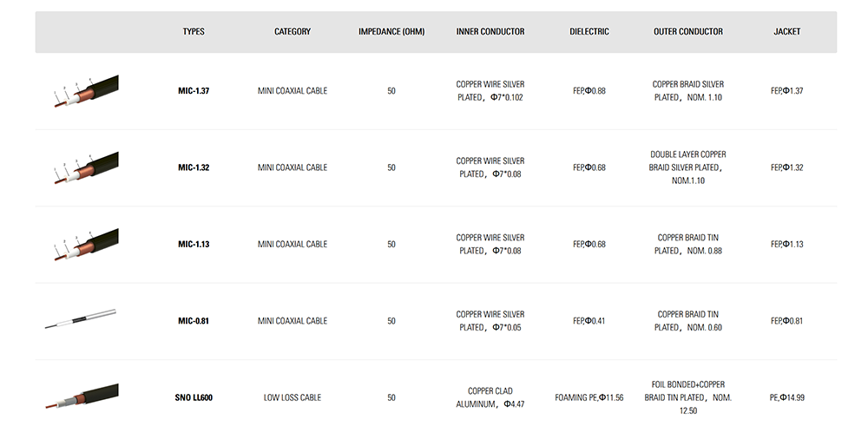Click the INNER CONDUCTOR column header
This screenshot has height=426, width=868.
point(490,31)
